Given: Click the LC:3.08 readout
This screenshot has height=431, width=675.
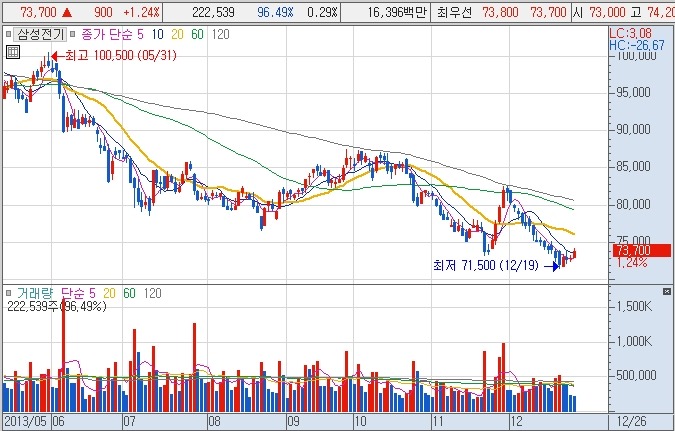Looking at the screenshot, I should coord(630,33).
